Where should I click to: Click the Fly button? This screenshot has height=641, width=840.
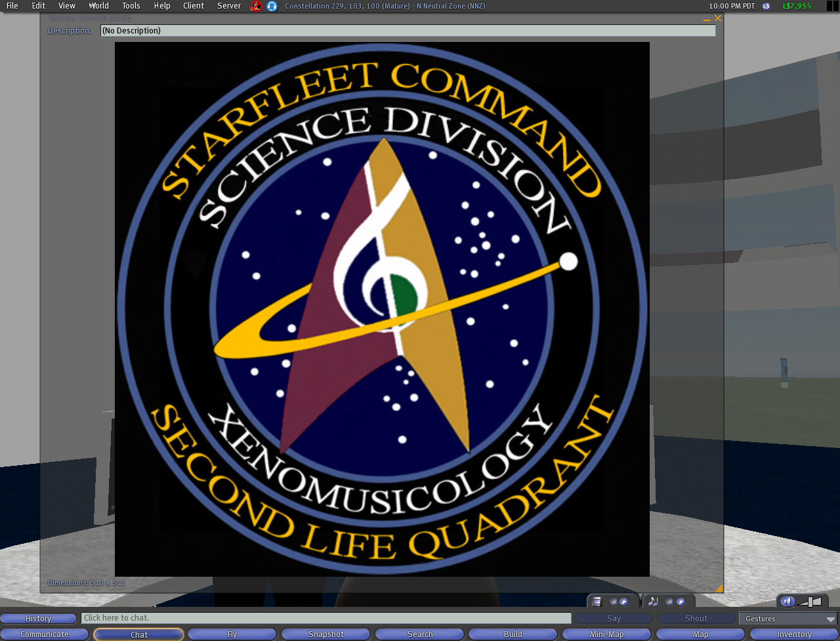[232, 634]
